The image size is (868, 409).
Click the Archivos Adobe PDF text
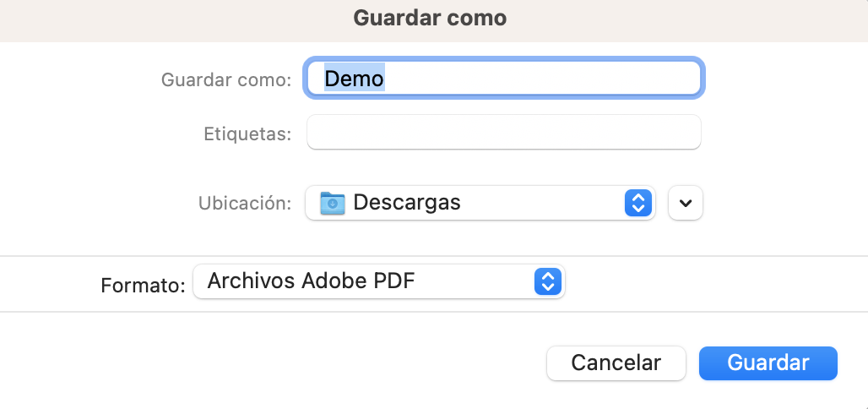311,281
